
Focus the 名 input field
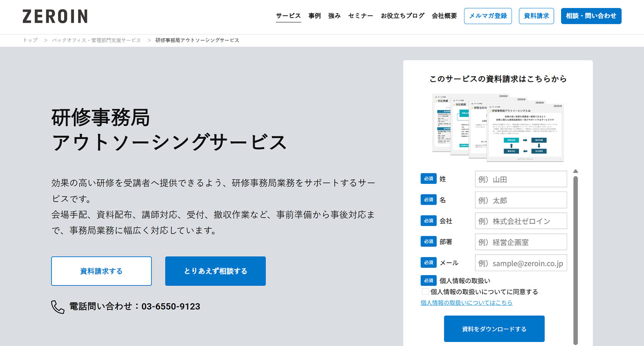521,200
